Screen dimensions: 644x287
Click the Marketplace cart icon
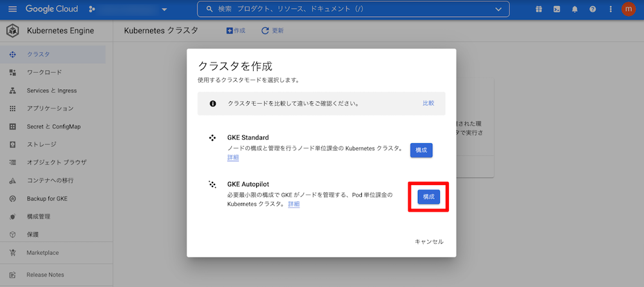pyautogui.click(x=12, y=252)
